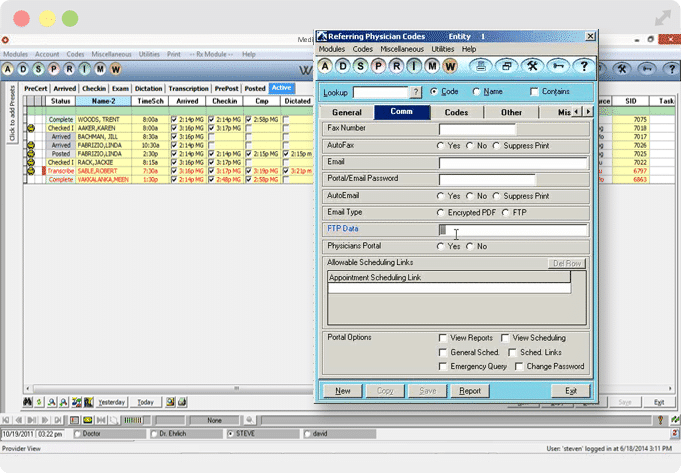The width and height of the screenshot is (681, 473).
Task: Click the key icon in the main window toolbar
Action: 647,69
